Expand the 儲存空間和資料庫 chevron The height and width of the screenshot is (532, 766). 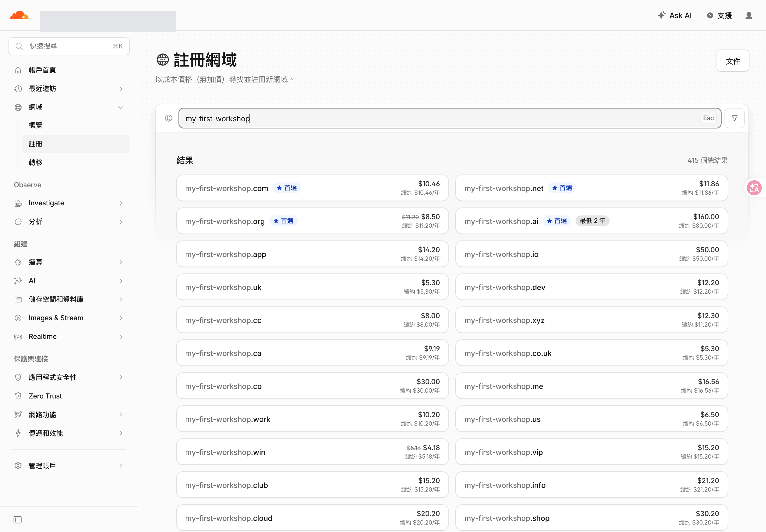[x=121, y=299]
